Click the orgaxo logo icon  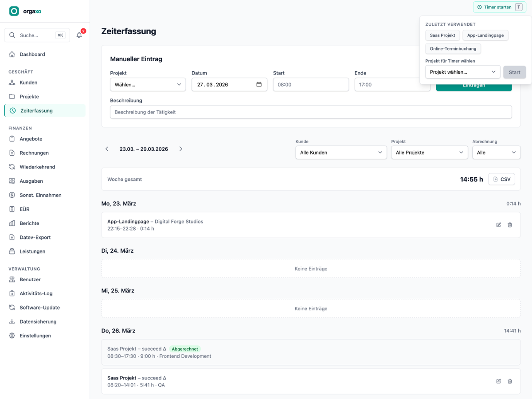click(x=14, y=11)
